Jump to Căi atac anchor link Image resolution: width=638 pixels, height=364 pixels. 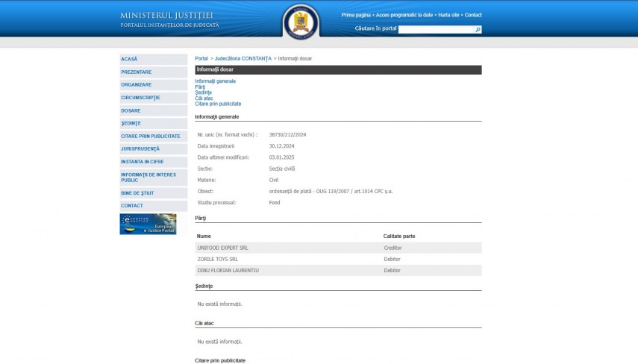[x=202, y=98]
